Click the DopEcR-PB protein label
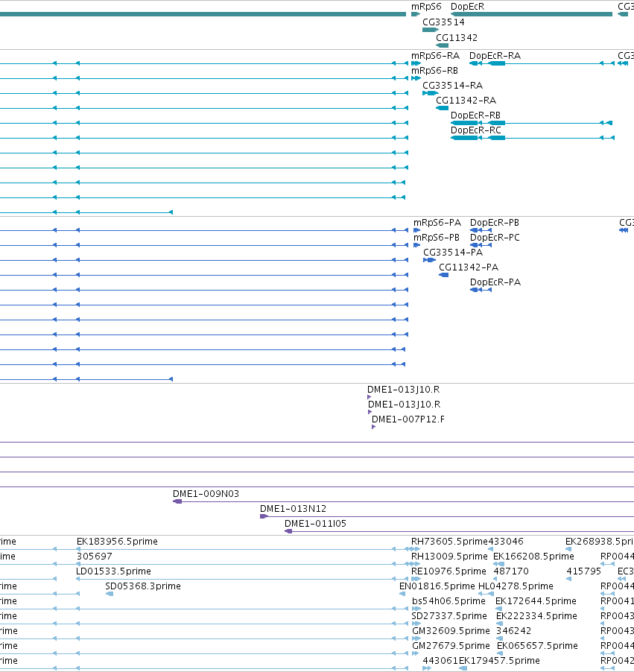The width and height of the screenshot is (634, 672). click(x=494, y=223)
